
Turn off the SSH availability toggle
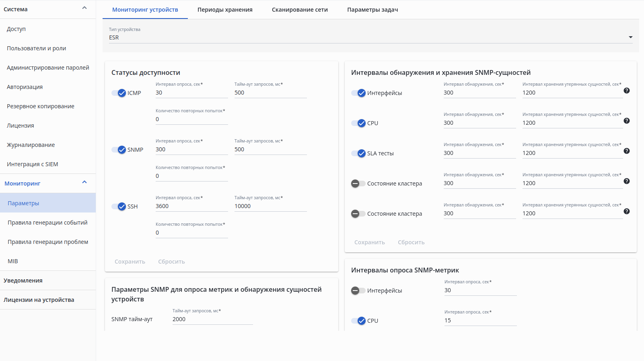pos(119,206)
